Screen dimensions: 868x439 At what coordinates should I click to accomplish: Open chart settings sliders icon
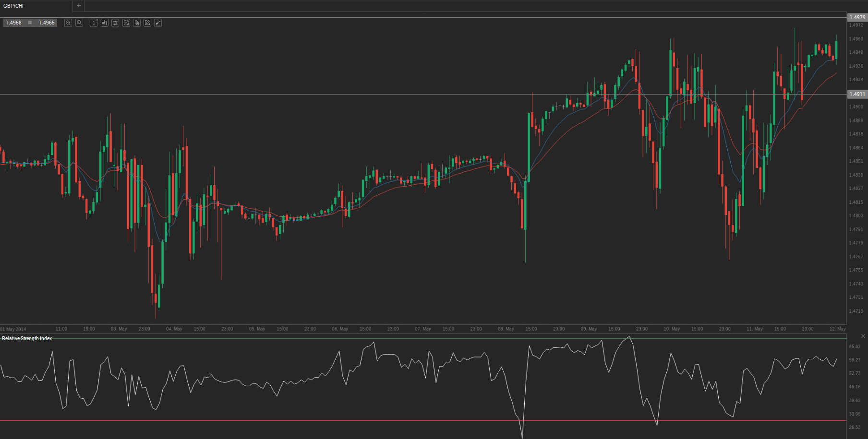coord(115,23)
